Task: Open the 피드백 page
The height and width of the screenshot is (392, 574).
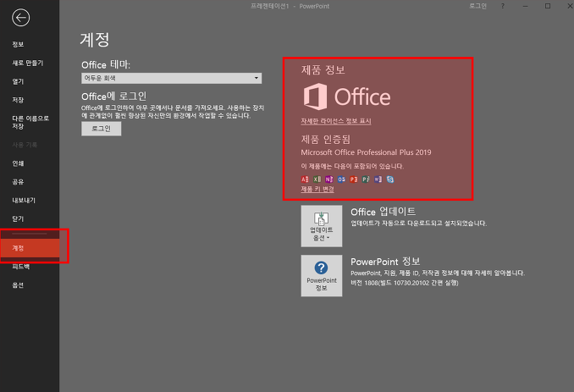Action: click(21, 267)
